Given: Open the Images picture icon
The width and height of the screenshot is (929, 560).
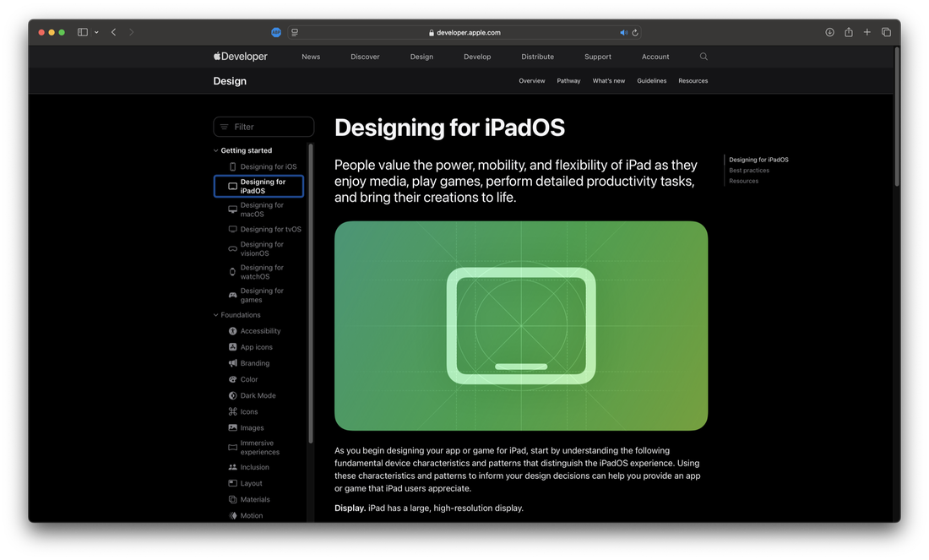Looking at the screenshot, I should pyautogui.click(x=232, y=428).
